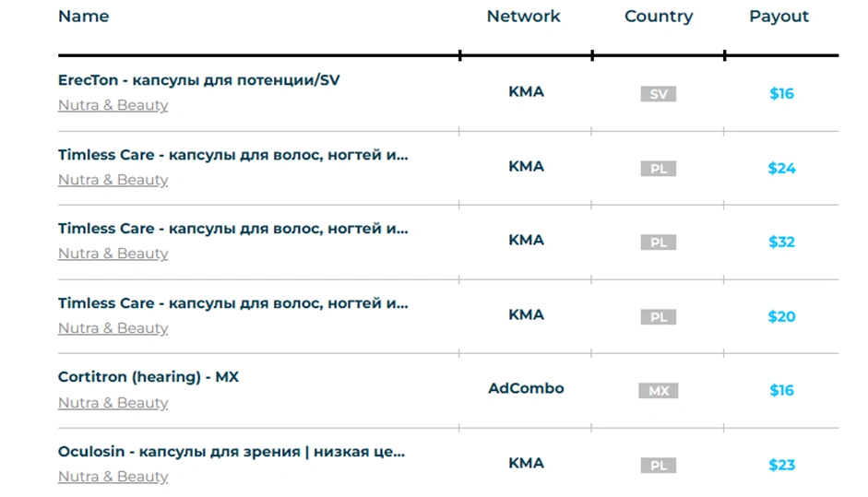Click the PL badge in the $32 payout row
The height and width of the screenshot is (497, 868).
[x=658, y=243]
